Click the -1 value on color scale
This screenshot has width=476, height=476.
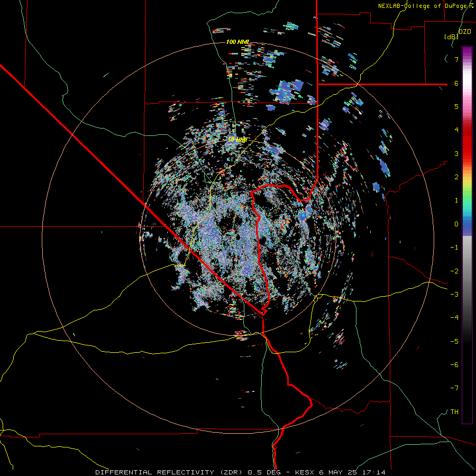454,248
